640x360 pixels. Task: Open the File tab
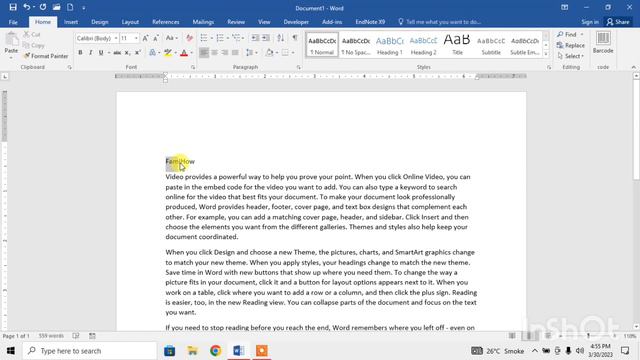(13, 22)
